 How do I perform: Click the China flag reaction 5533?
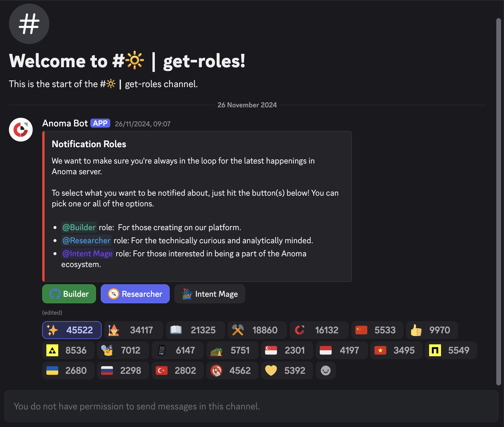click(x=377, y=330)
